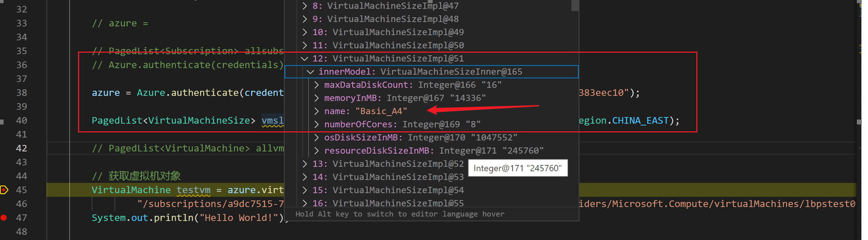Click line number 42 in gutter
The width and height of the screenshot is (868, 240).
point(21,148)
